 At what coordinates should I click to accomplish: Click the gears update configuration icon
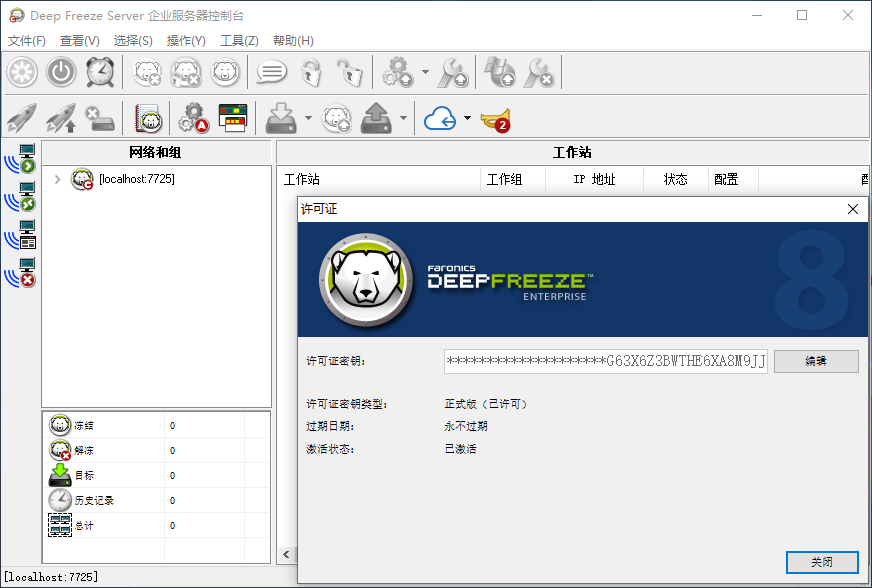point(398,72)
